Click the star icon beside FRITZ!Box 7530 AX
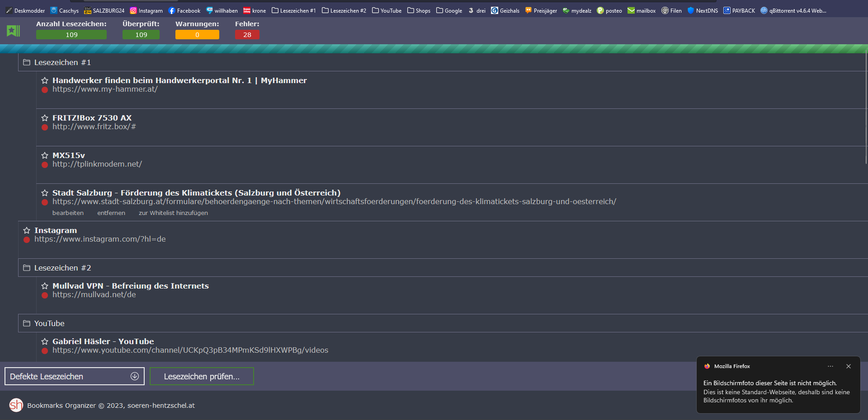The height and width of the screenshot is (420, 868). (45, 118)
